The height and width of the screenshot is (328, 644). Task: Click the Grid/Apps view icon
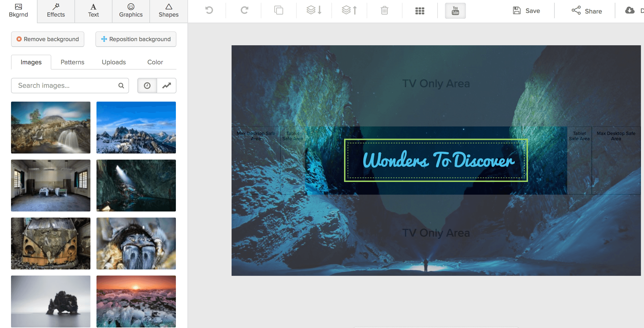coord(419,11)
